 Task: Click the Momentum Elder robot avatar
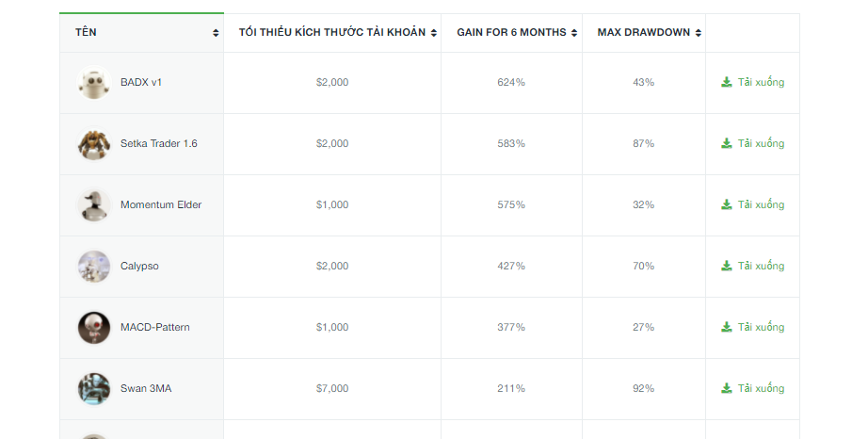pyautogui.click(x=94, y=204)
